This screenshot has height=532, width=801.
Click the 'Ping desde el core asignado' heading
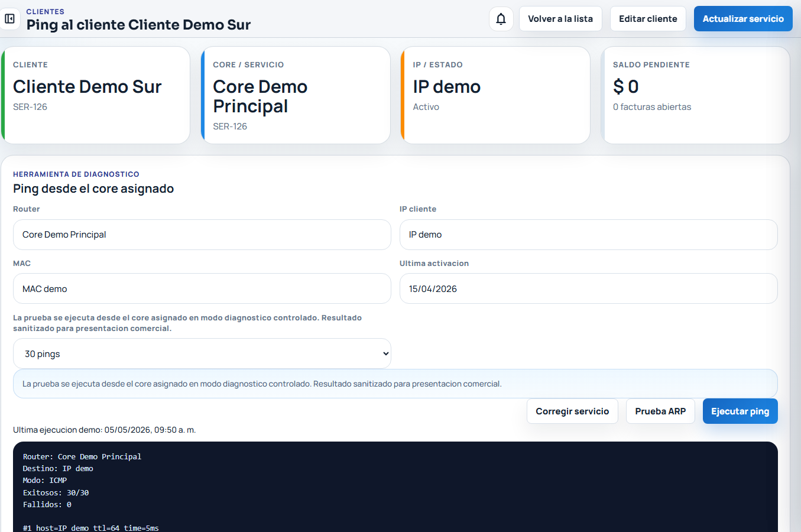point(93,189)
